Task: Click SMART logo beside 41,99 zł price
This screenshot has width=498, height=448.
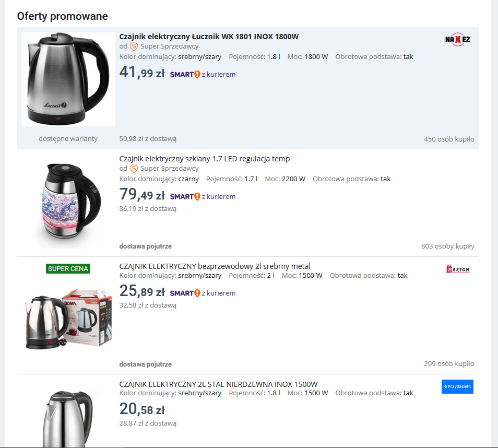Action: tap(185, 75)
